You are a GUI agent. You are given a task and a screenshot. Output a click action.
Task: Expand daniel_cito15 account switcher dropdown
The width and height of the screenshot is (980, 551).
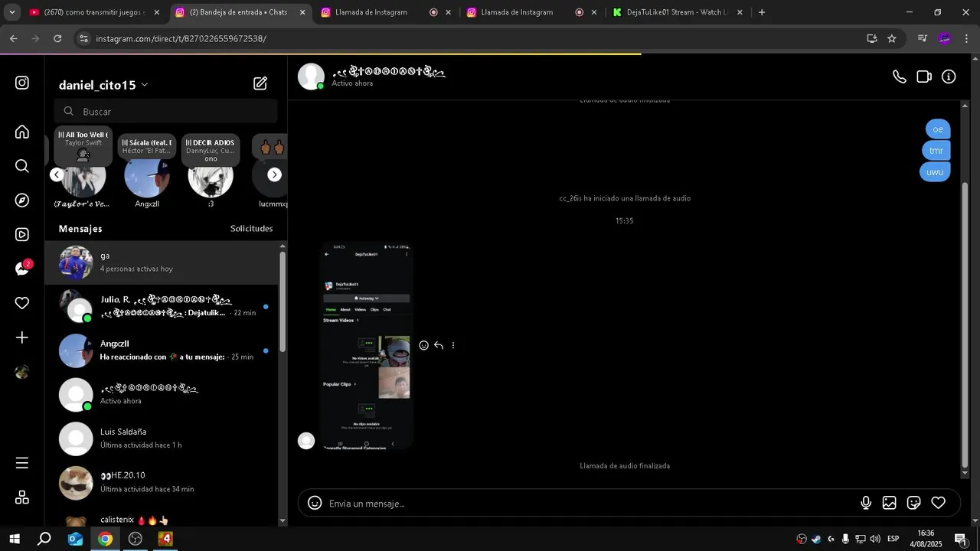tap(145, 85)
